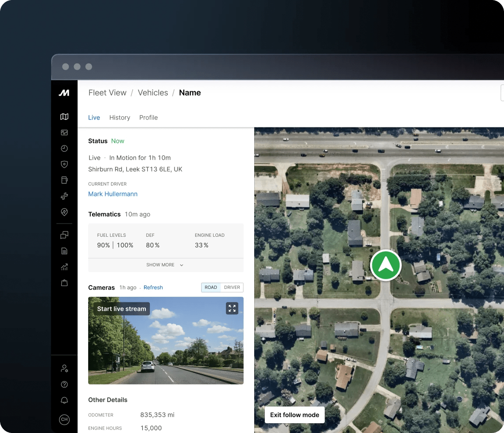
Task: Open the Profile tab
Action: 148,117
